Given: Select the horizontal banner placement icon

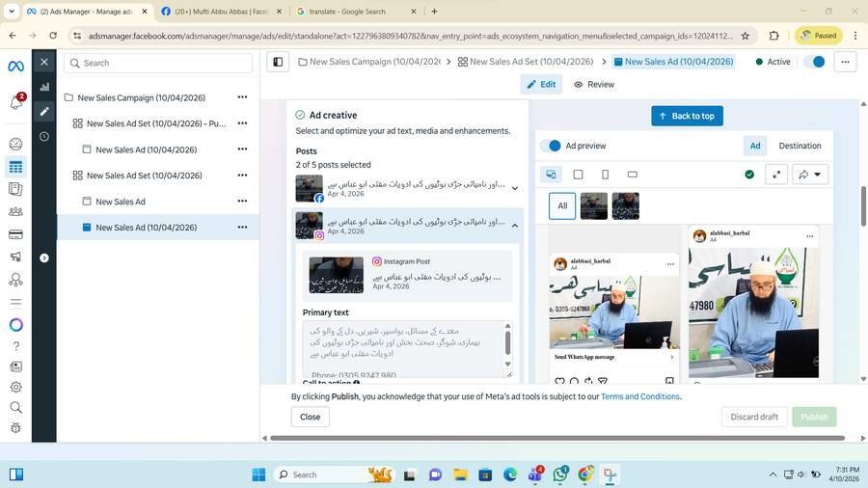Looking at the screenshot, I should coord(632,175).
